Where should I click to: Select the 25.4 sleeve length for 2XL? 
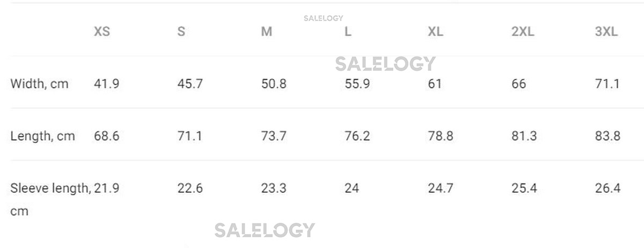point(524,188)
